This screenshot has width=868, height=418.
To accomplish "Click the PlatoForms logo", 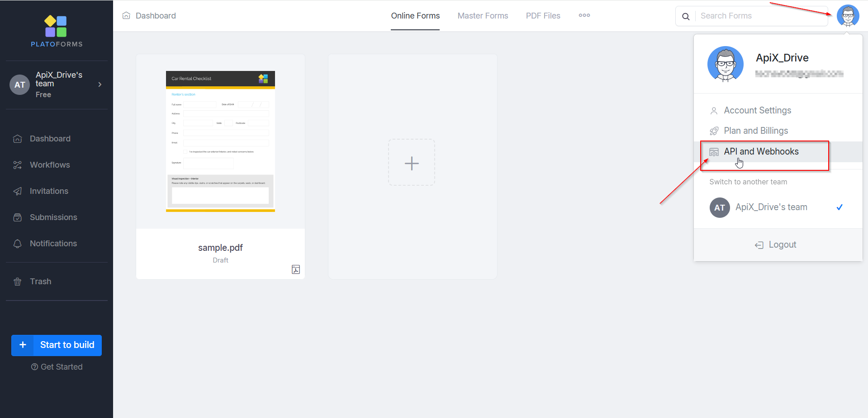I will coord(57,31).
